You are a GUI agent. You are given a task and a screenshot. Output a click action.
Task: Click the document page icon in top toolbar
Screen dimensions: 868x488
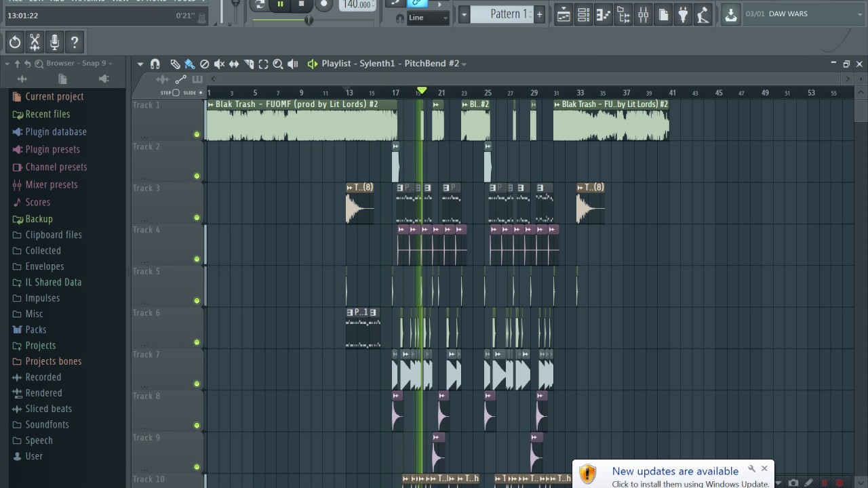click(x=663, y=14)
